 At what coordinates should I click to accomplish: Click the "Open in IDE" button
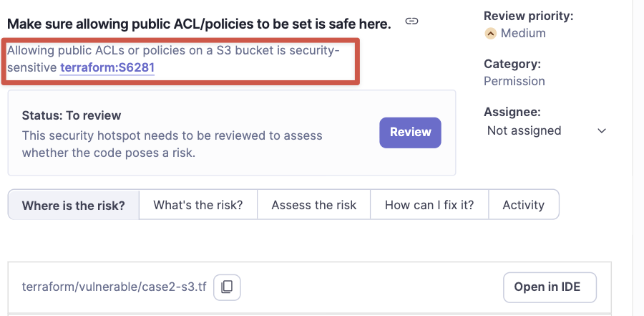550,287
